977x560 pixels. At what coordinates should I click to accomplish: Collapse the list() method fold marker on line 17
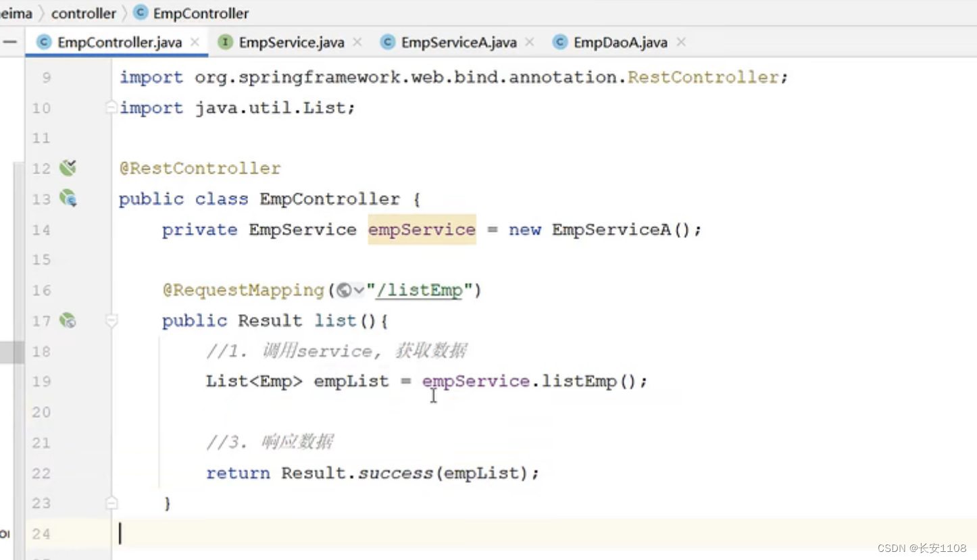111,320
